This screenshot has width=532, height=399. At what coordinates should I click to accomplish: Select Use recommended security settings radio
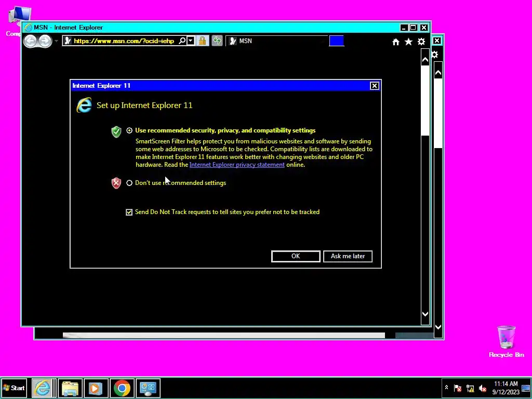129,130
